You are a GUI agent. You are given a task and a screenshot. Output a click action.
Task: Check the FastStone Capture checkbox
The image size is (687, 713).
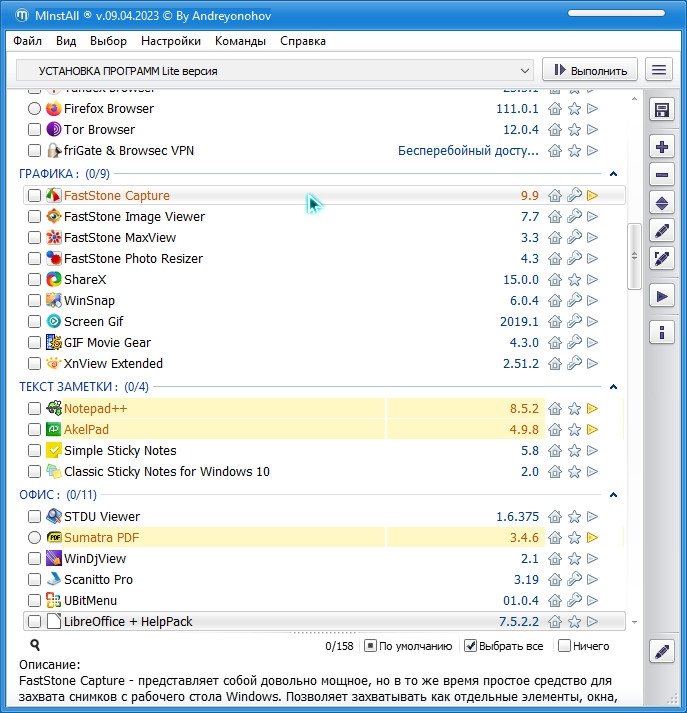coord(34,196)
